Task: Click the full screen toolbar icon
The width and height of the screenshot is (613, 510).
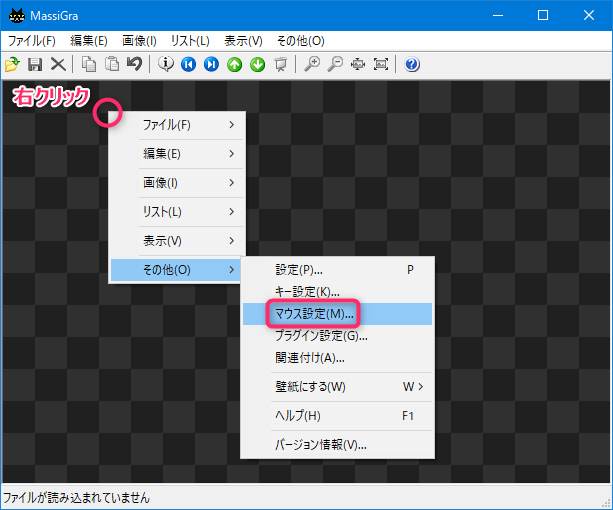Action: (381, 64)
